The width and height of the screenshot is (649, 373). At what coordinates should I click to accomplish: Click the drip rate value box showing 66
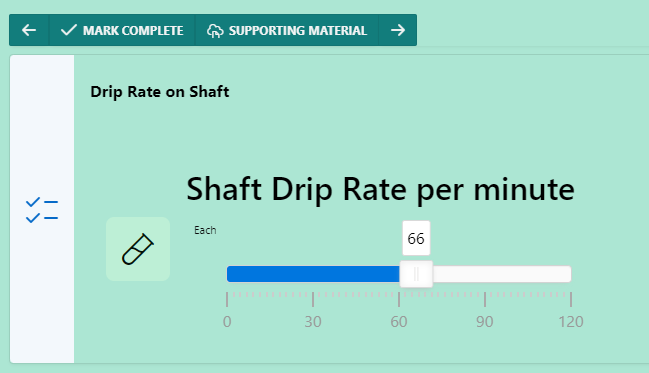416,238
